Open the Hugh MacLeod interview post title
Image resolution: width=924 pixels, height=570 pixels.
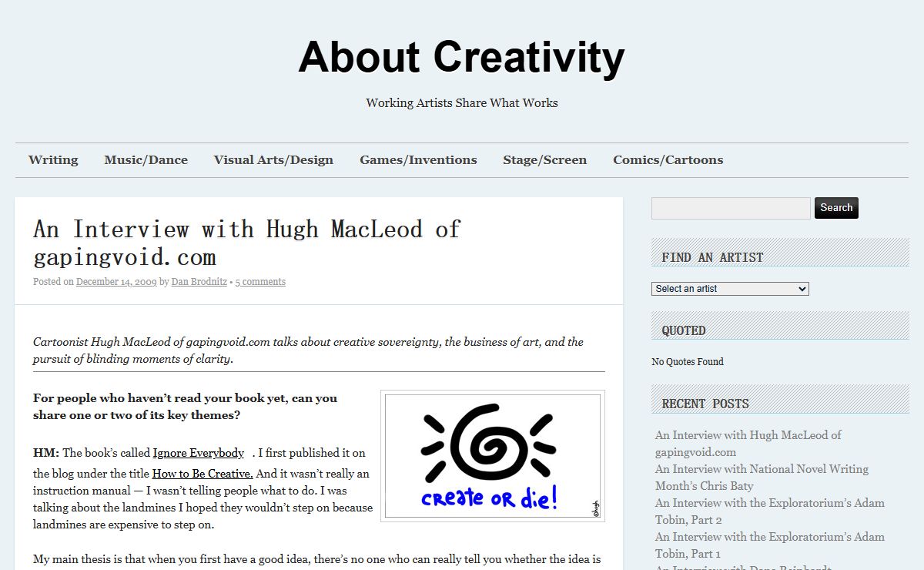click(246, 243)
